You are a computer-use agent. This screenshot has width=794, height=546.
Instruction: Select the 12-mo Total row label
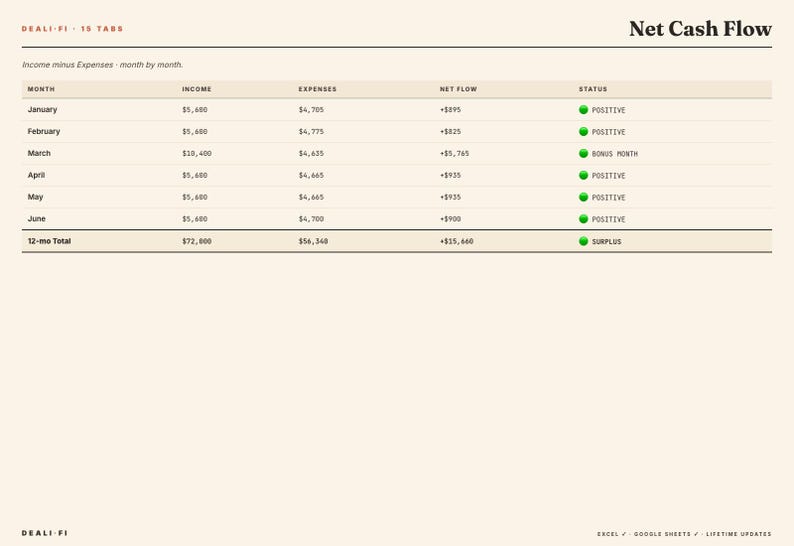[x=49, y=241]
